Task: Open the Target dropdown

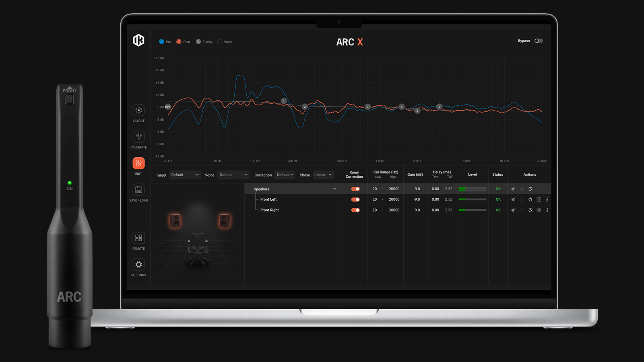Action: (x=185, y=175)
